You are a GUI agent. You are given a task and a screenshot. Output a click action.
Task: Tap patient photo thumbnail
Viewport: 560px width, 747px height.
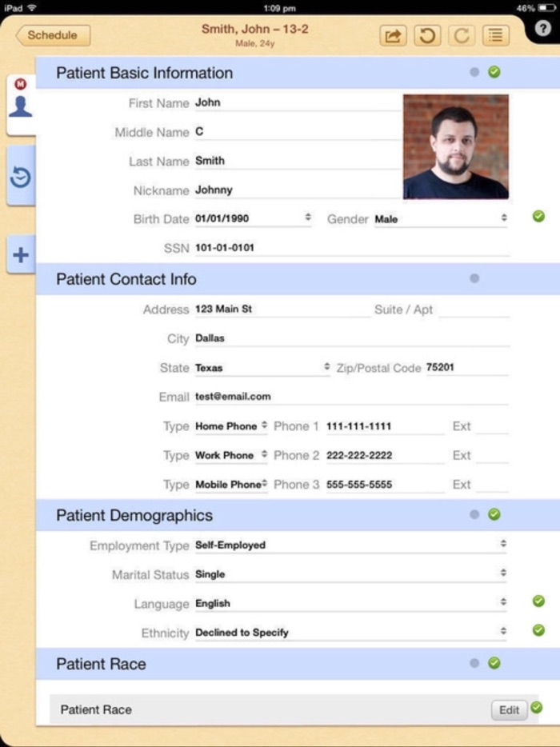pyautogui.click(x=456, y=146)
